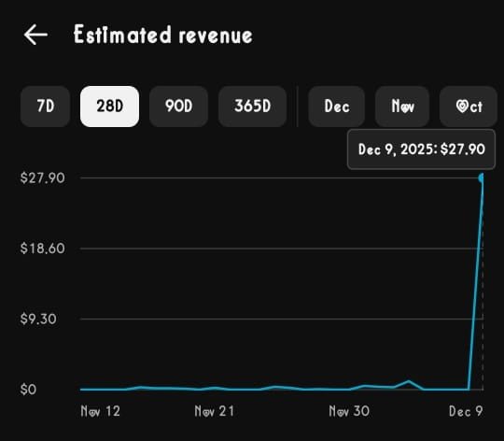504x441 pixels.
Task: Go back using the arrow icon
Action: 35,35
